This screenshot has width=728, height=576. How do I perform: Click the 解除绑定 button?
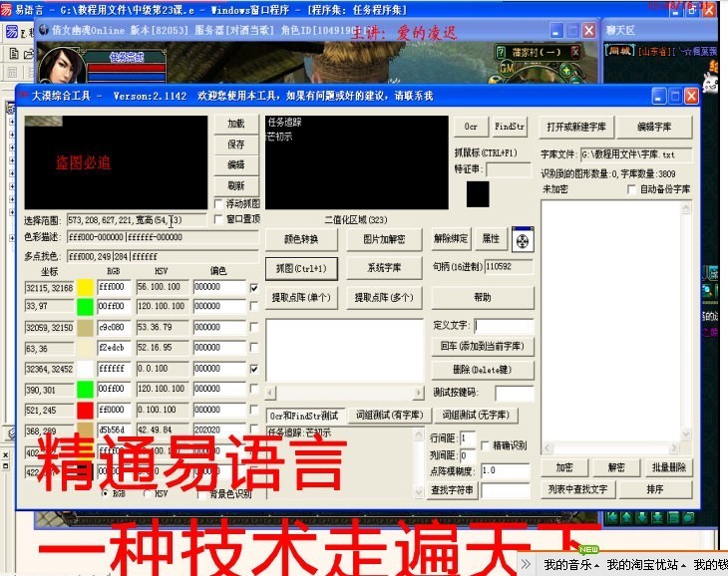[451, 239]
